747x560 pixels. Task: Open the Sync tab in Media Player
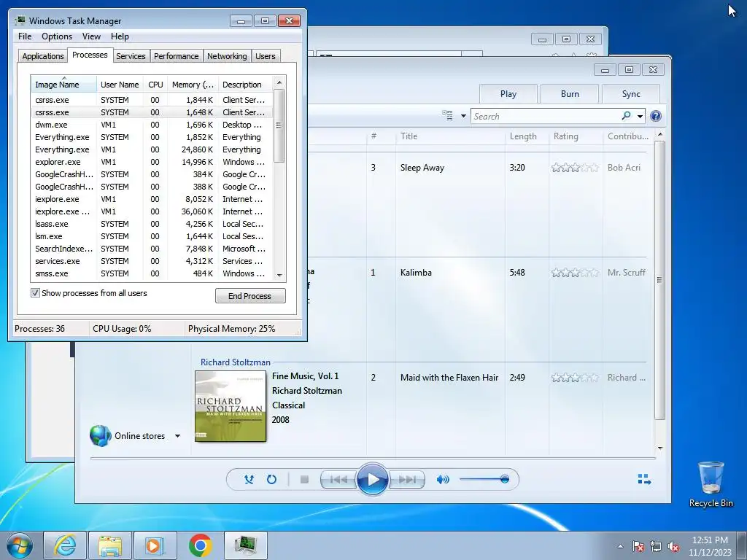click(x=631, y=94)
